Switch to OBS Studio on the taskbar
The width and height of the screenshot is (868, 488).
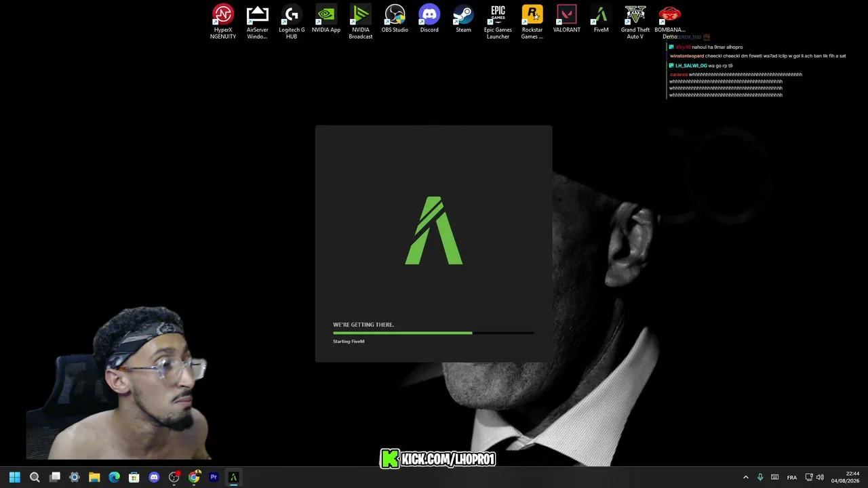click(x=174, y=477)
